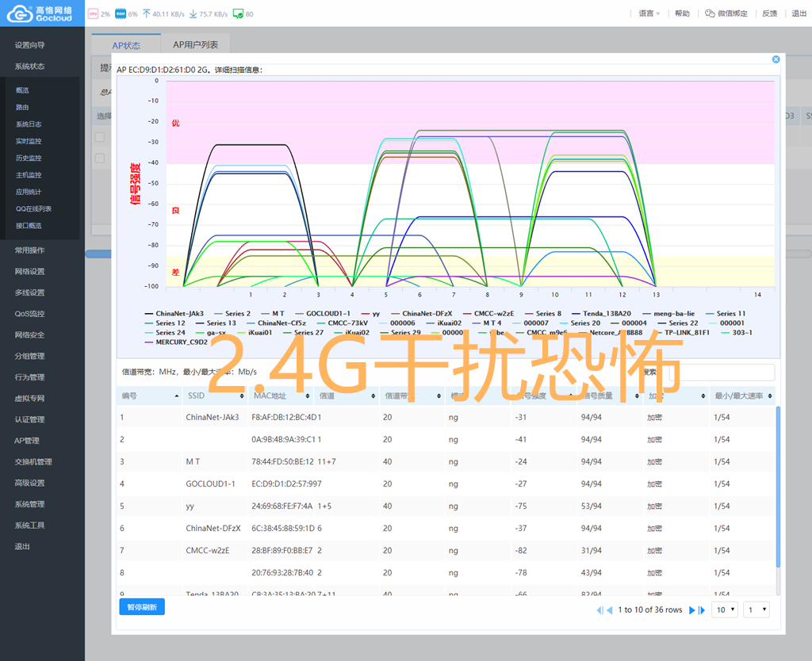Toggle CMCC-w2zE series in chart legend
The width and height of the screenshot is (812, 661).
(488, 314)
